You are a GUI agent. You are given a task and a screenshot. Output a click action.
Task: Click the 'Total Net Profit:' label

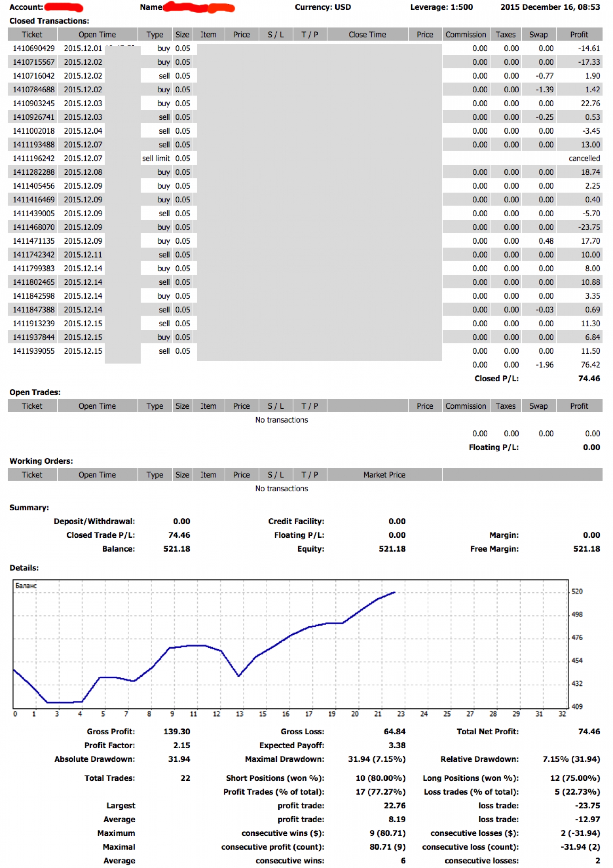tap(487, 732)
